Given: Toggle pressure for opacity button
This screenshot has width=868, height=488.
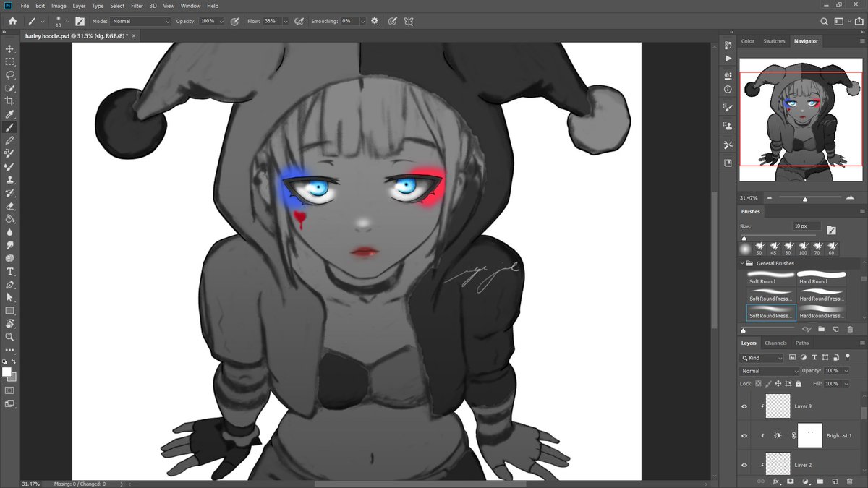Looking at the screenshot, I should 235,21.
